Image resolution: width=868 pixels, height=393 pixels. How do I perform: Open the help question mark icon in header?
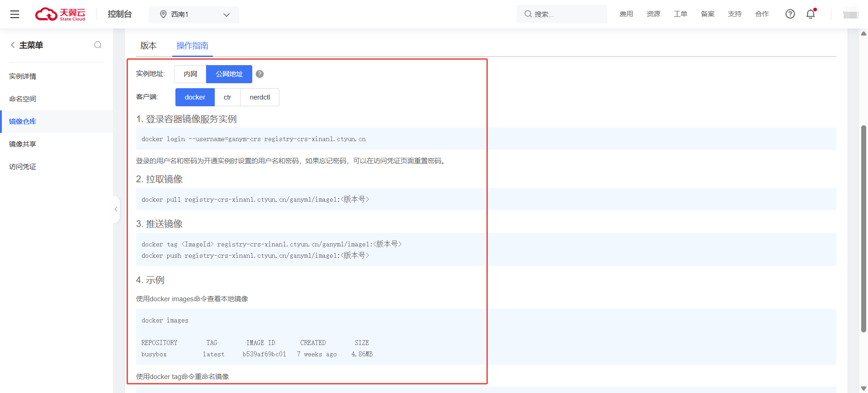pyautogui.click(x=790, y=14)
